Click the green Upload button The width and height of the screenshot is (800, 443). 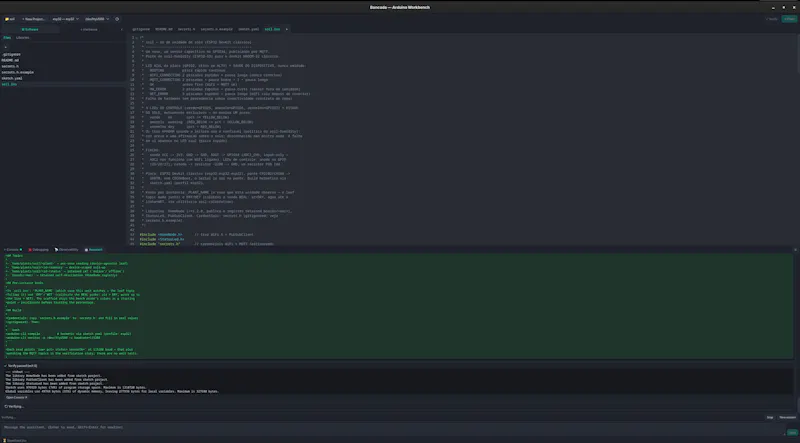(x=789, y=19)
